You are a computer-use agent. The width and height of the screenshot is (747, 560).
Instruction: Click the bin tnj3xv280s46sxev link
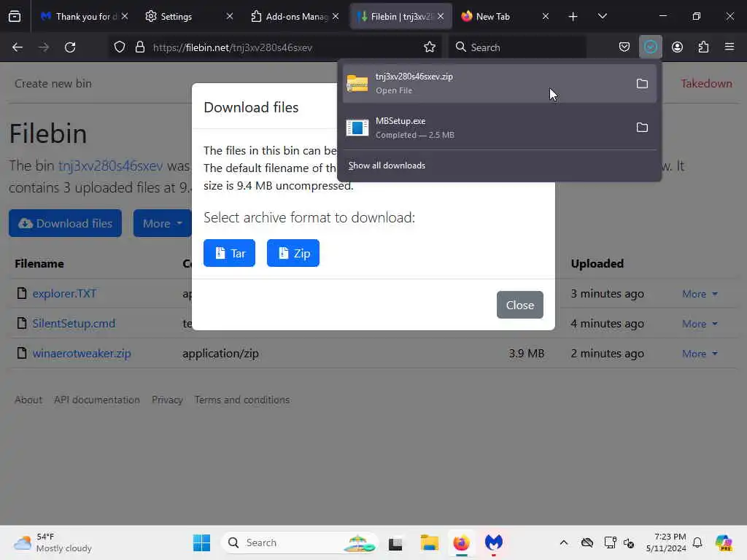tap(111, 166)
